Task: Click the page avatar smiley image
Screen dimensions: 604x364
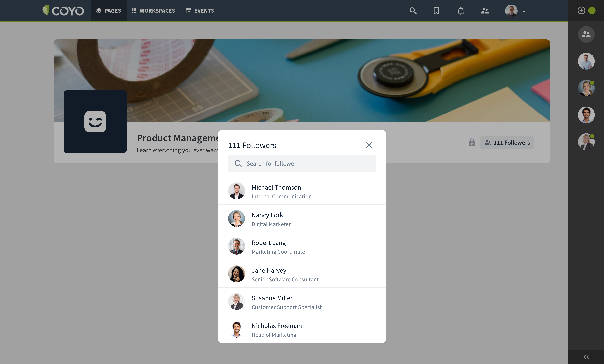Action: pyautogui.click(x=95, y=122)
